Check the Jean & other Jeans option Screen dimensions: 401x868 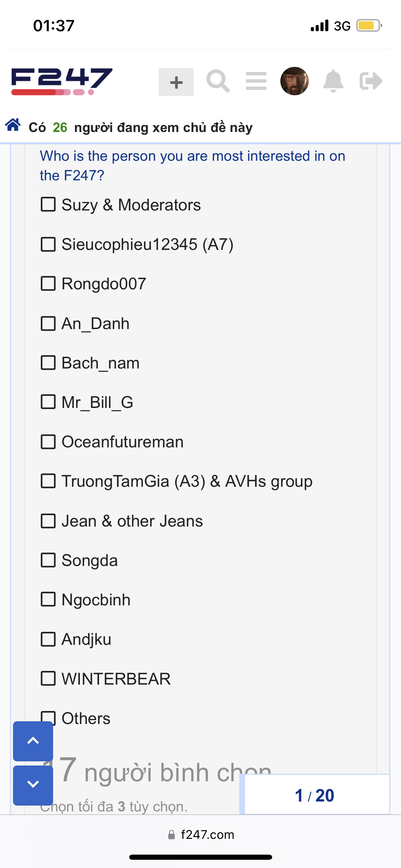[x=48, y=521]
